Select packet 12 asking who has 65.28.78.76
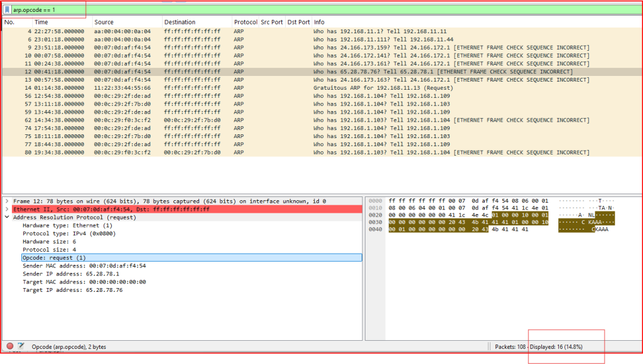This screenshot has width=643, height=364. click(x=322, y=72)
